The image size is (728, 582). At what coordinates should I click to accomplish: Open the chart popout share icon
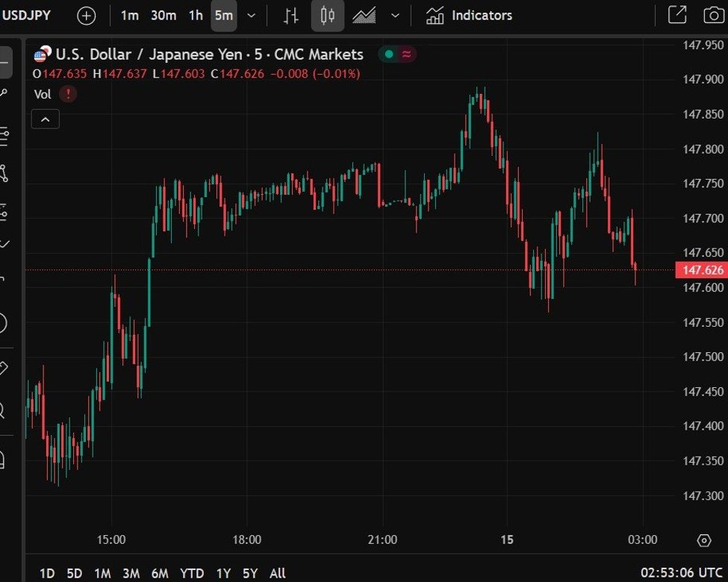[676, 16]
